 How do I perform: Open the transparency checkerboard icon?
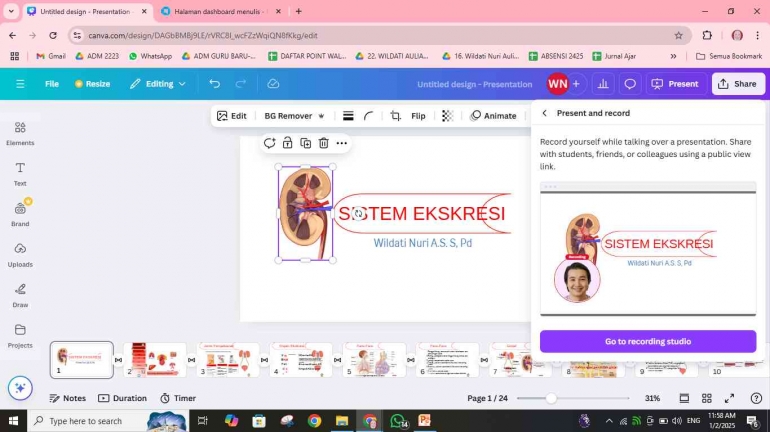coord(447,116)
